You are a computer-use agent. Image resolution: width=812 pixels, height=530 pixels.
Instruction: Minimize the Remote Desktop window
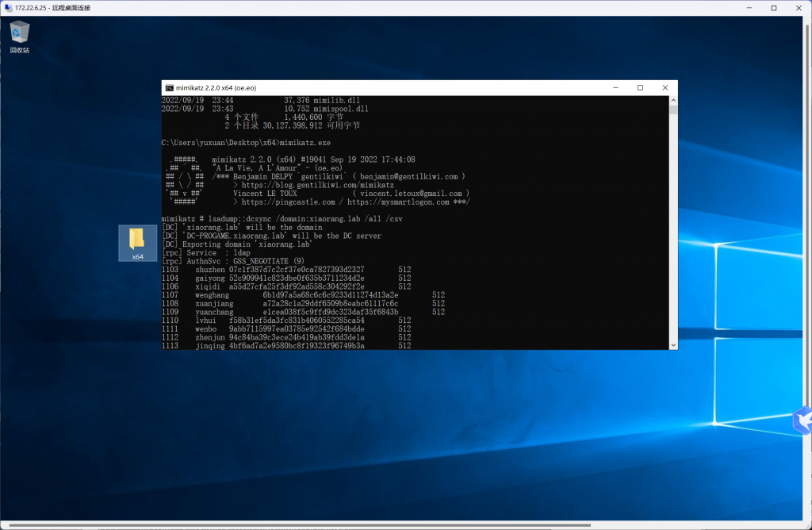point(749,8)
